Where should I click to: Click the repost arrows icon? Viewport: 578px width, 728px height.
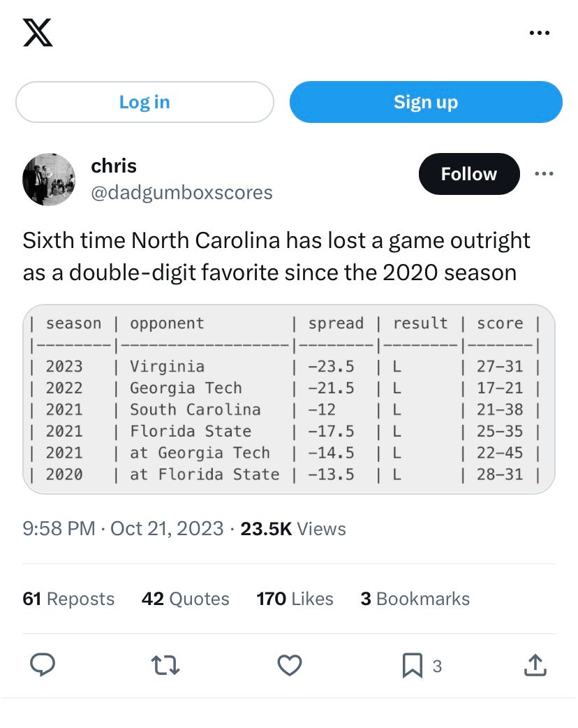point(166,666)
